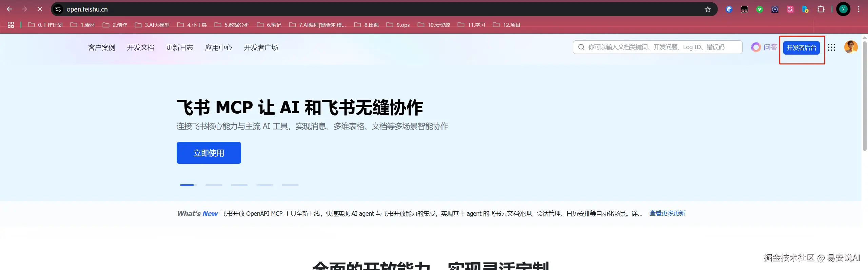Open the blue document download extension icon
Image resolution: width=868 pixels, height=270 pixels.
coord(805,9)
